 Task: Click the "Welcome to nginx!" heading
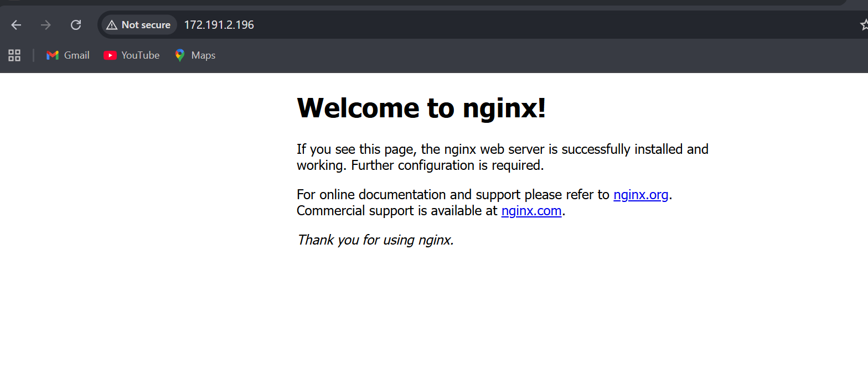(x=421, y=107)
